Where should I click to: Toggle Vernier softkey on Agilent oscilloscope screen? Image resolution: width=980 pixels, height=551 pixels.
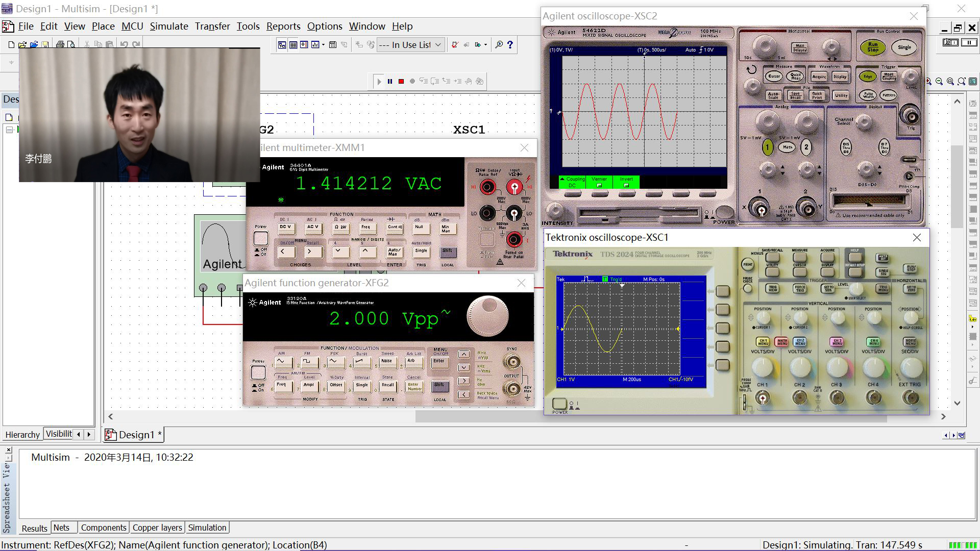(x=599, y=182)
